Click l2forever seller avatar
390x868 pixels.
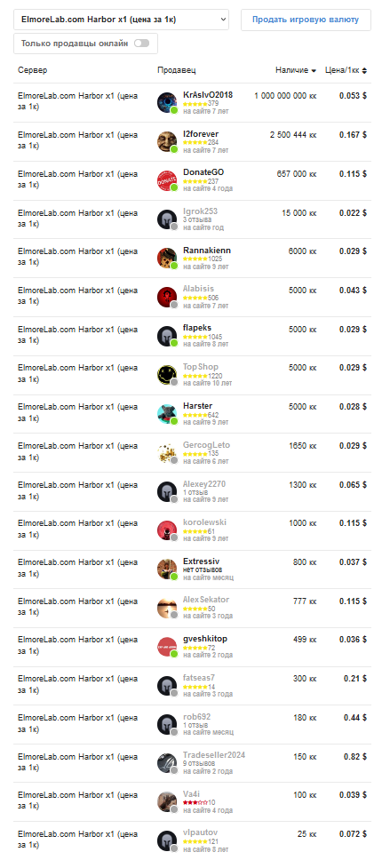pos(167,142)
